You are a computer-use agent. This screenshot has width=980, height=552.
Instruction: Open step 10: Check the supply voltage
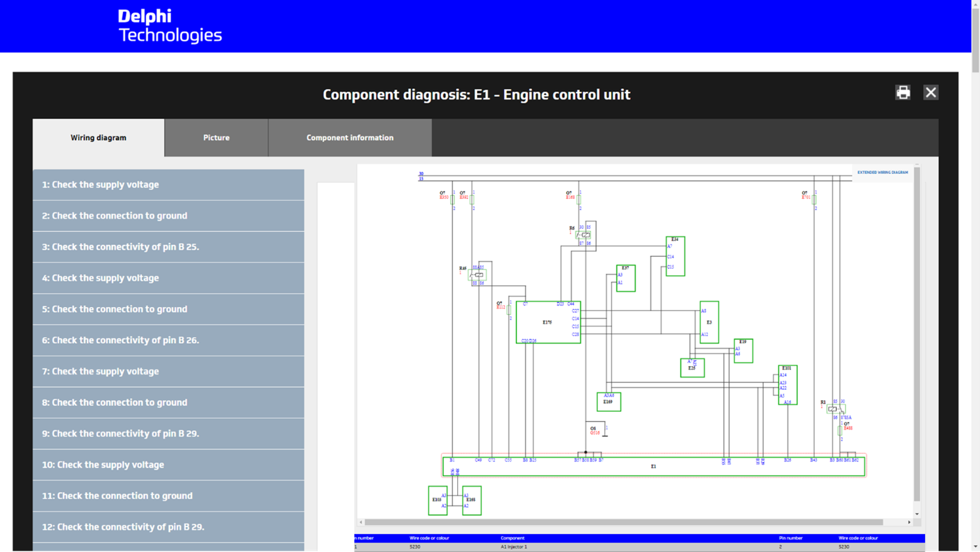[168, 464]
